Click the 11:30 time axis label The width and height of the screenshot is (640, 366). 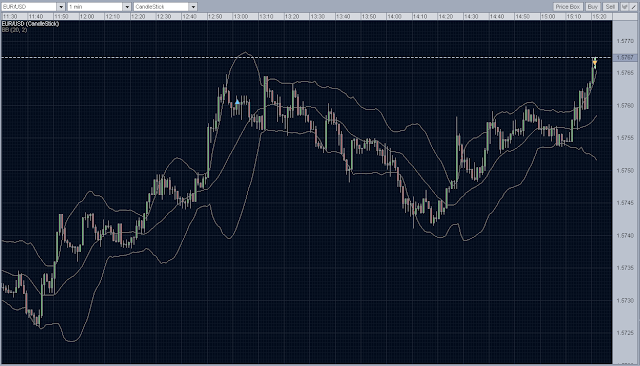tap(10, 16)
